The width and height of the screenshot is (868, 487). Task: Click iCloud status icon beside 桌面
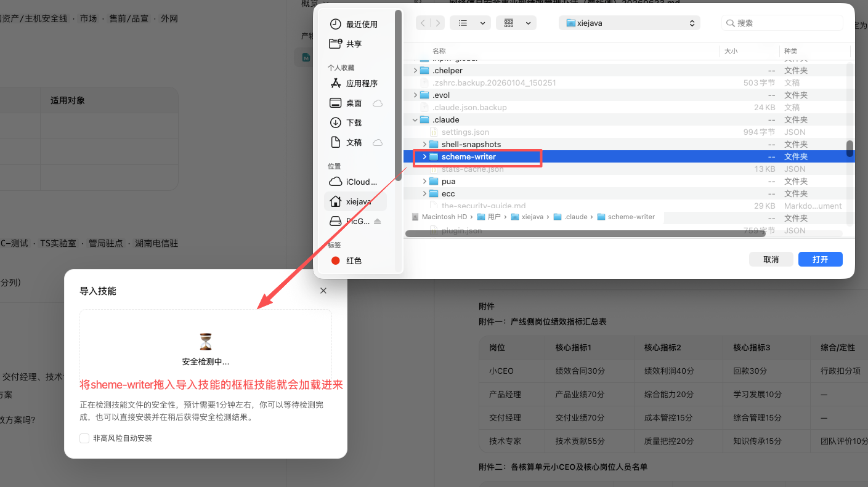coord(378,103)
